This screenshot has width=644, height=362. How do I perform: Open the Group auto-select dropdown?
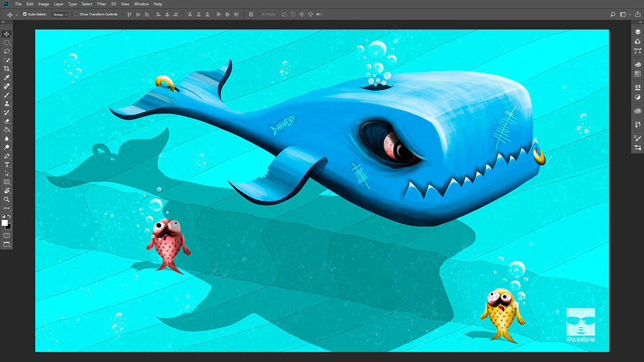tap(60, 14)
